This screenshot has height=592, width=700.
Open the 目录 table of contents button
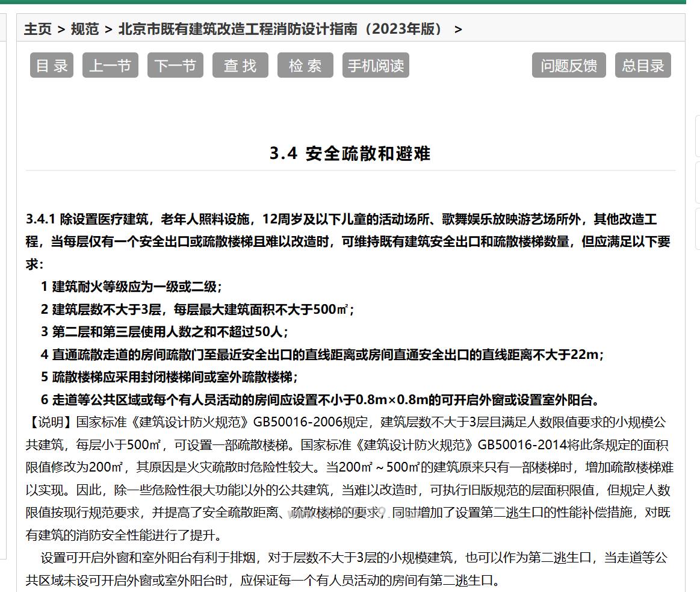click(x=52, y=65)
